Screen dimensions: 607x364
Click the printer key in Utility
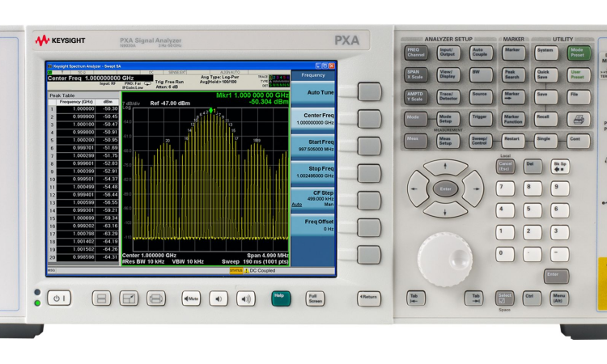pyautogui.click(x=579, y=119)
